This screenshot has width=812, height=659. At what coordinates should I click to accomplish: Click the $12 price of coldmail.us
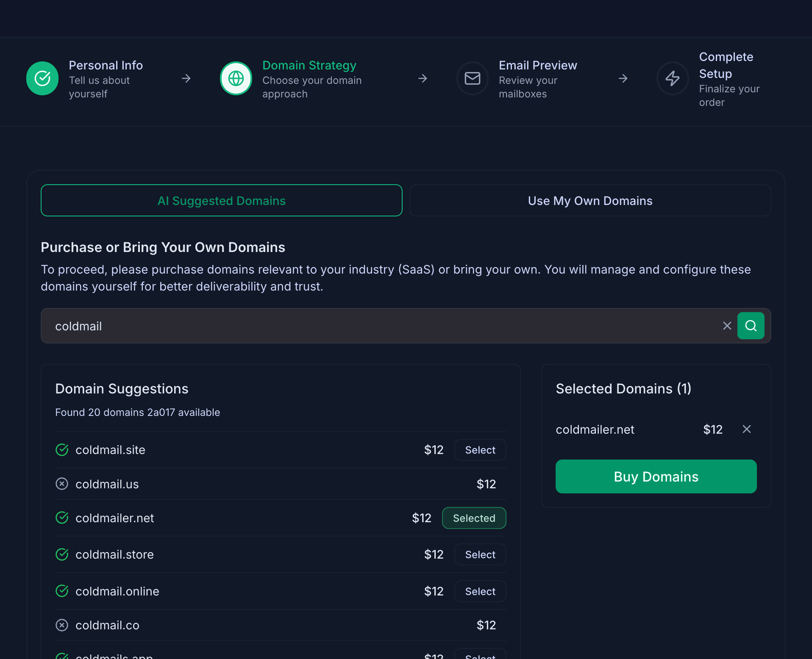[x=486, y=484]
